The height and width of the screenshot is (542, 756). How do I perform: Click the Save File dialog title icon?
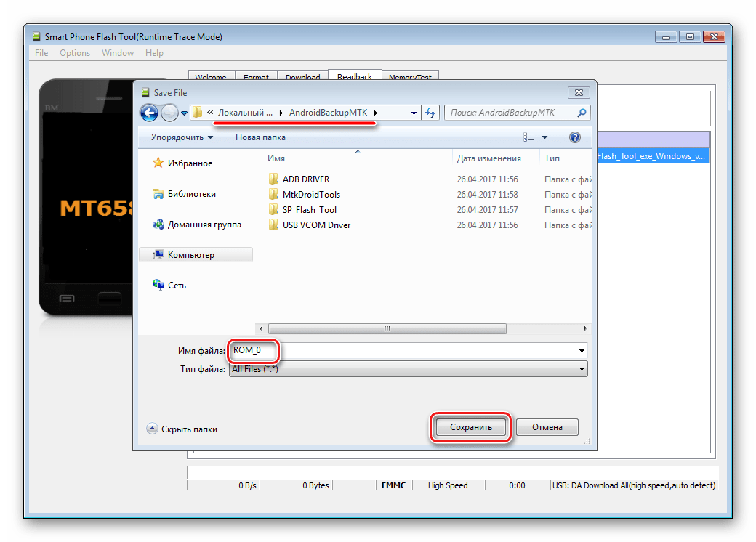tap(145, 92)
